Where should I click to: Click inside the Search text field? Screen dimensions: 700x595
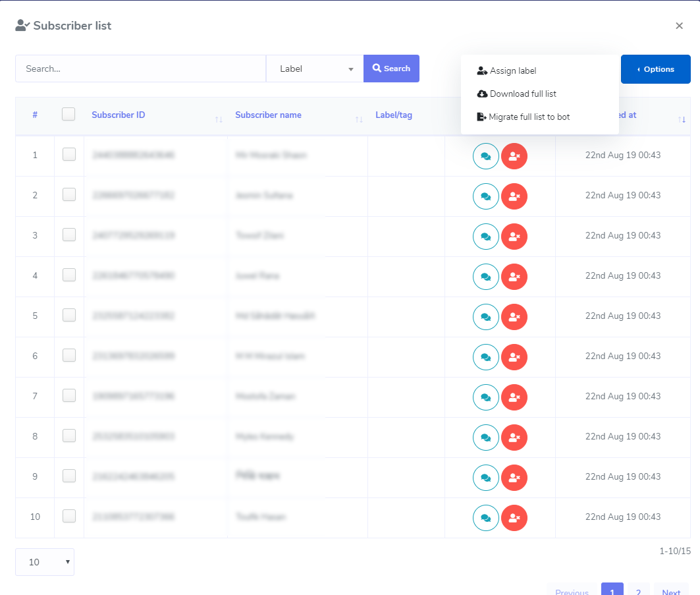[140, 69]
